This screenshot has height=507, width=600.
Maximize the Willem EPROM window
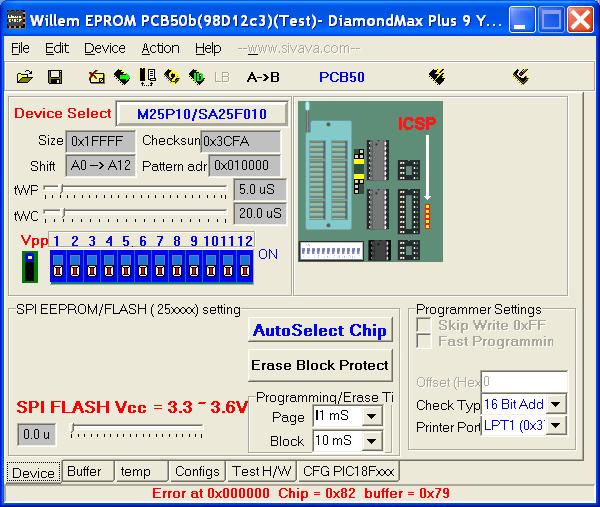click(551, 20)
